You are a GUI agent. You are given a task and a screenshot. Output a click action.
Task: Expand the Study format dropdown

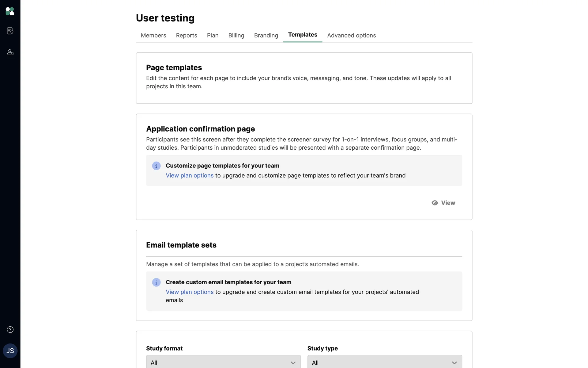pyautogui.click(x=223, y=362)
